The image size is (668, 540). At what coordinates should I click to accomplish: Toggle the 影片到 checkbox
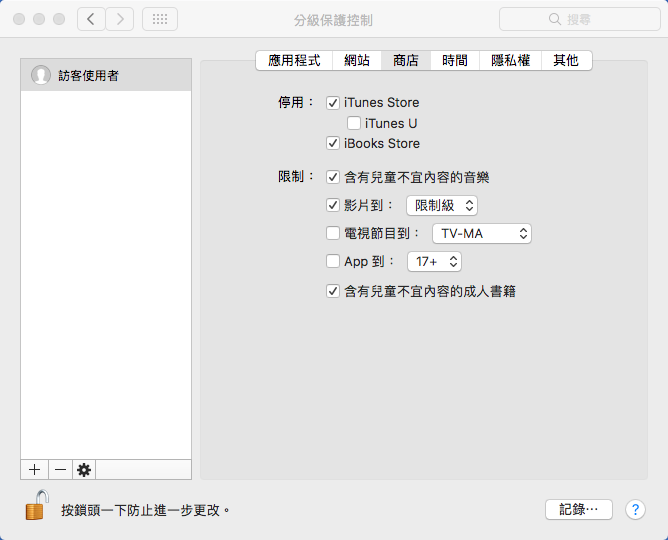pyautogui.click(x=333, y=205)
